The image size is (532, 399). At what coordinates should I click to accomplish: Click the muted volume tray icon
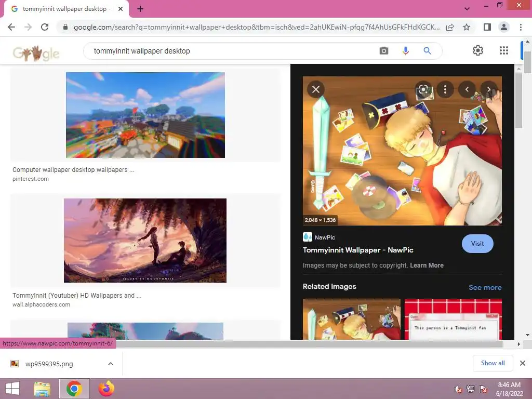coord(458,389)
